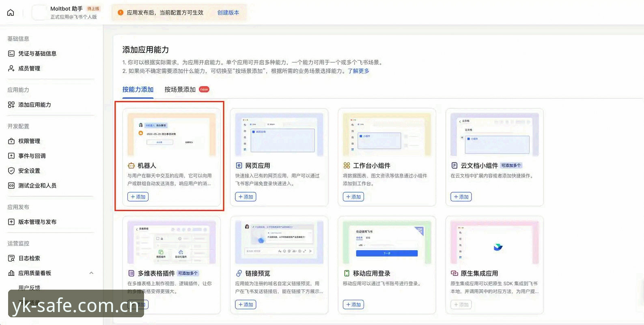Click the 添加应用能力 grid icon
This screenshot has height=325, width=644.
pyautogui.click(x=11, y=105)
